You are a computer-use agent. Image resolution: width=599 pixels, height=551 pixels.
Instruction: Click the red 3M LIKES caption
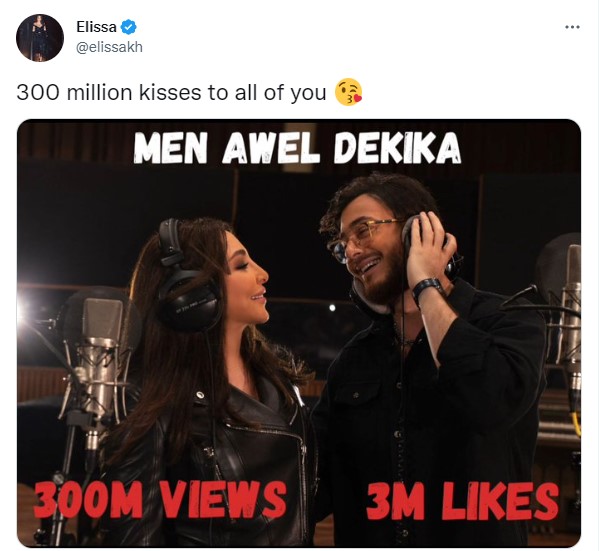pyautogui.click(x=463, y=502)
